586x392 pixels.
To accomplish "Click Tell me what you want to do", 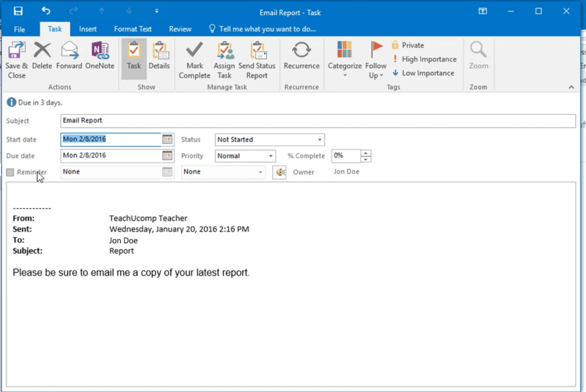I will 263,29.
